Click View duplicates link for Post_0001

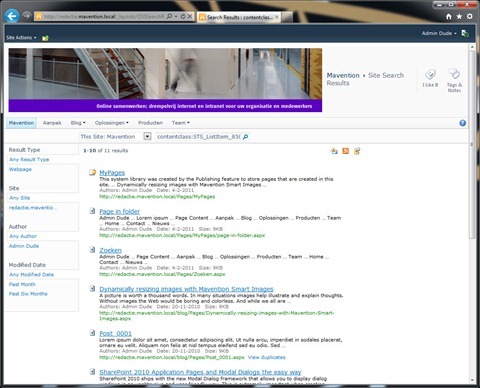click(267, 357)
